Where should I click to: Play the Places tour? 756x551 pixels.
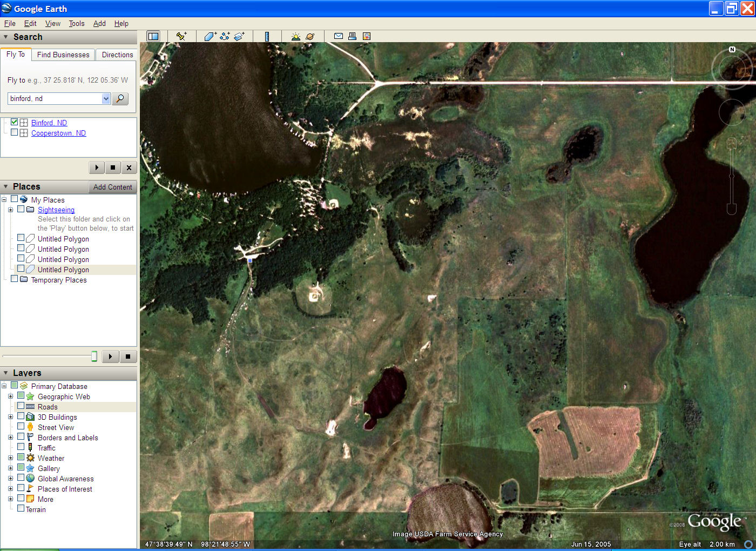[x=110, y=357]
